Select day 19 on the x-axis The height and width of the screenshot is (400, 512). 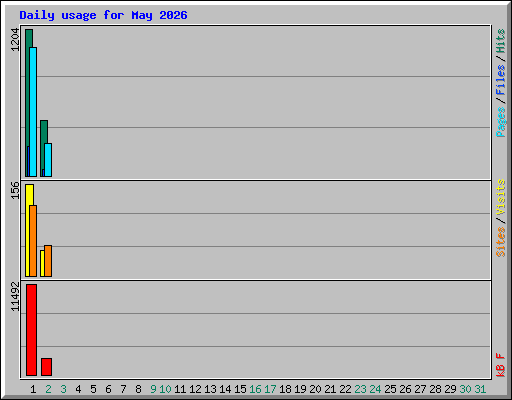click(x=300, y=389)
